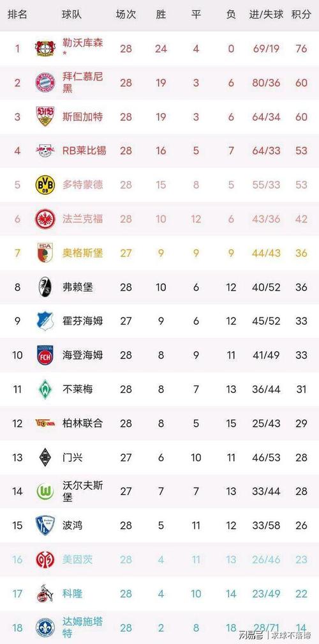Select the 积分 points column header
The height and width of the screenshot is (644, 319).
pyautogui.click(x=301, y=15)
